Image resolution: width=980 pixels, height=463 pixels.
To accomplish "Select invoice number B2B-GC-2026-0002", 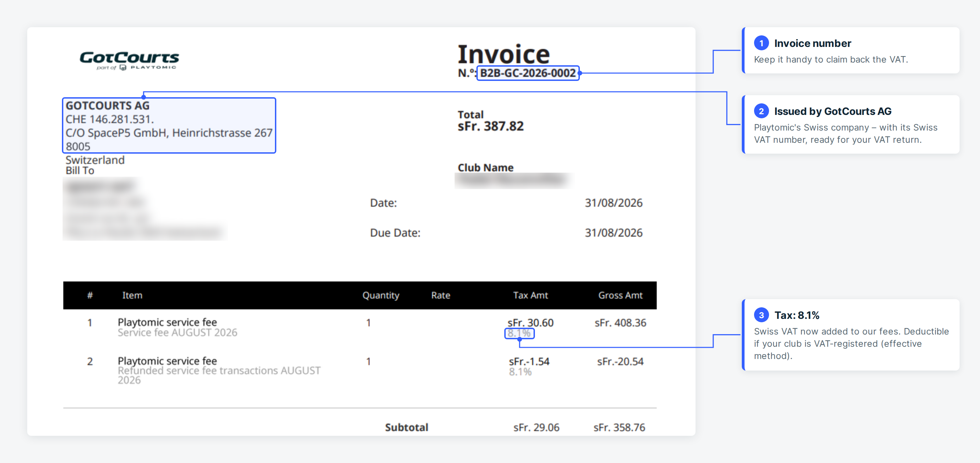I will (x=528, y=73).
